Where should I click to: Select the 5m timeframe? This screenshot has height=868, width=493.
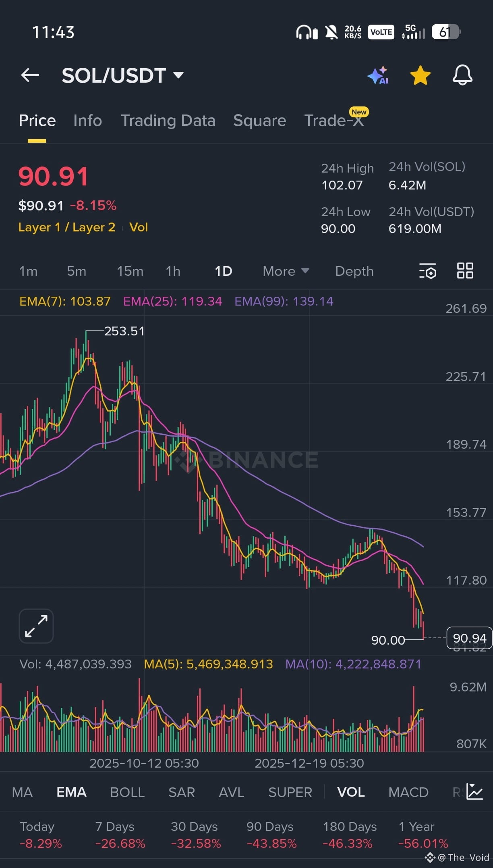pos(77,271)
